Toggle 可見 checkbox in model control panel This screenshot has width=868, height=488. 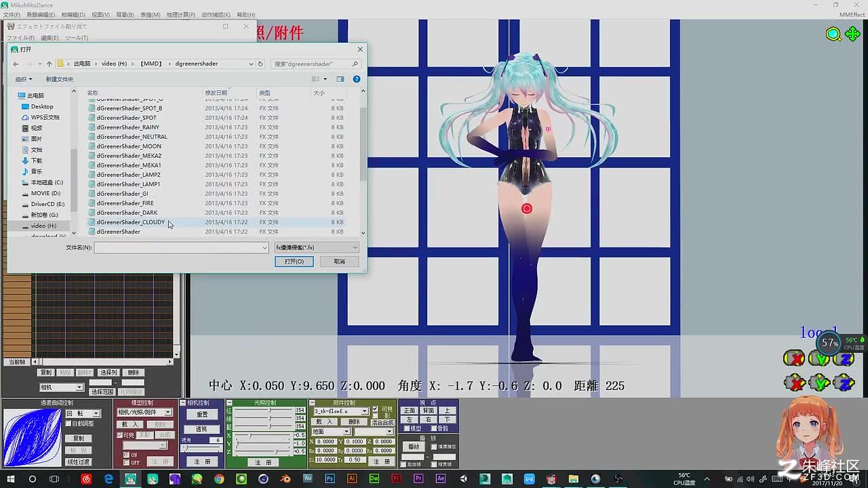pyautogui.click(x=120, y=435)
